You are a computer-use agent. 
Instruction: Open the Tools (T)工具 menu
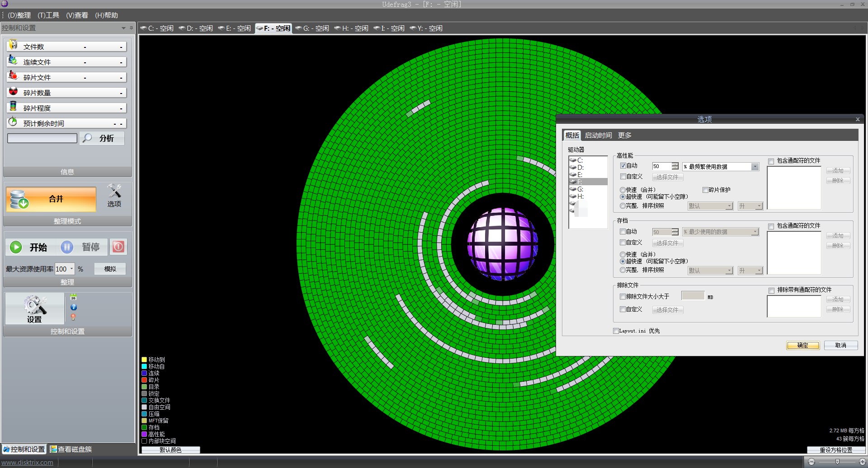point(48,15)
